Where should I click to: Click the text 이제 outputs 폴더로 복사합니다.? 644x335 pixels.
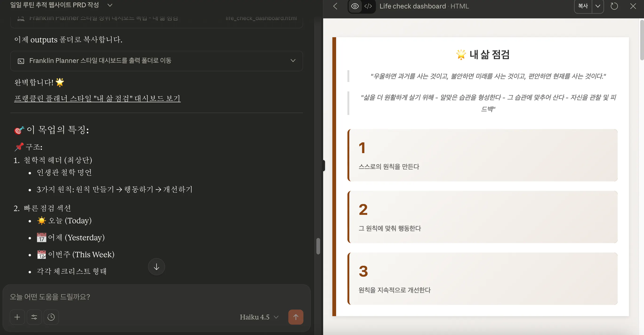click(68, 40)
